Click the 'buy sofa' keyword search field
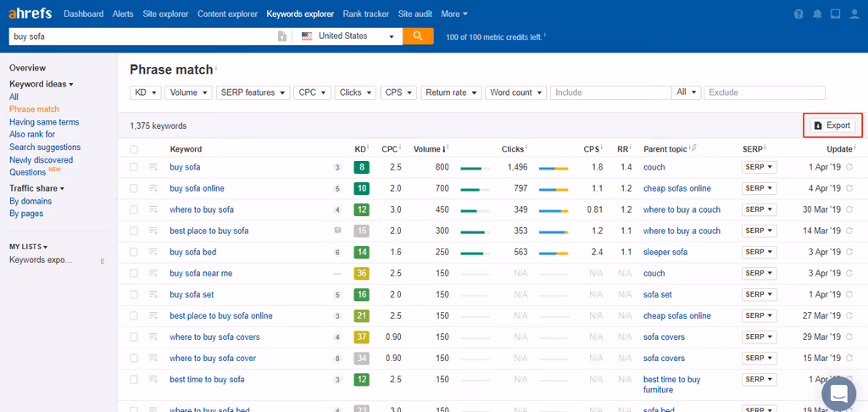Viewport: 868px width, 412px height. 142,36
